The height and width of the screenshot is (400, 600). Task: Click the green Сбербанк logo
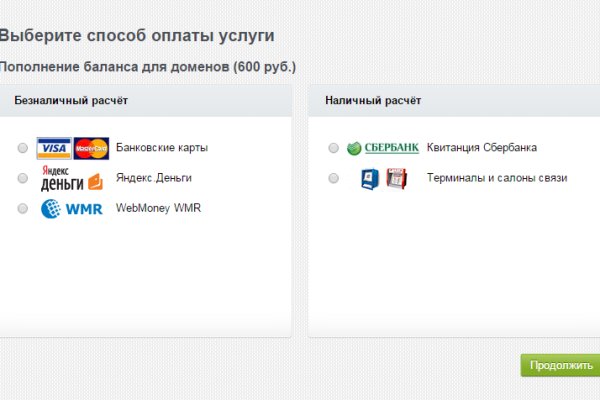tap(383, 148)
